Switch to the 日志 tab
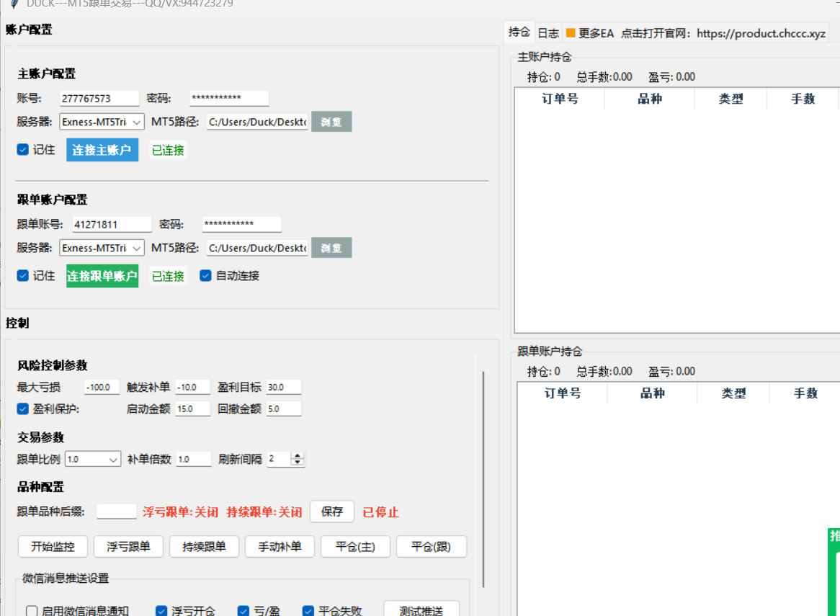 point(548,33)
